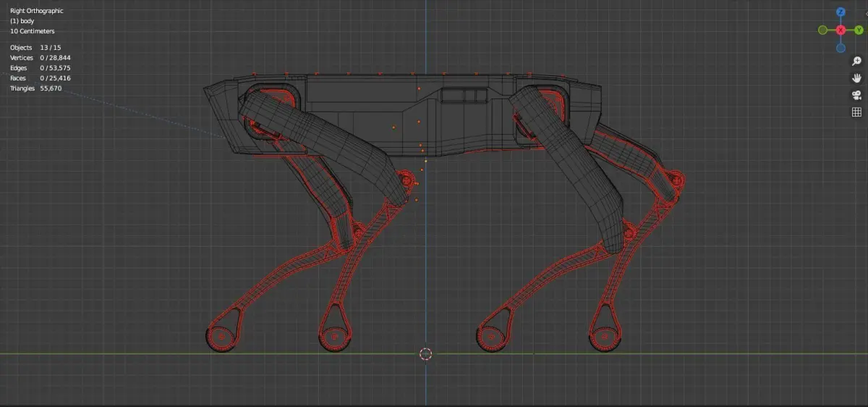Switch perspective/orthographic with the grid icon
This screenshot has height=407, width=868.
pyautogui.click(x=856, y=112)
